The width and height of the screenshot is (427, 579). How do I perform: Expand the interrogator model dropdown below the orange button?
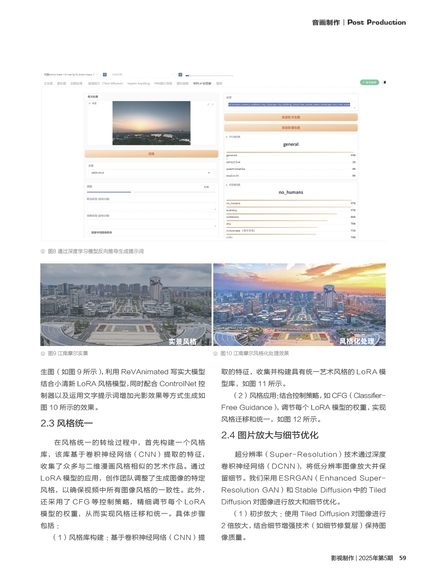tap(151, 172)
